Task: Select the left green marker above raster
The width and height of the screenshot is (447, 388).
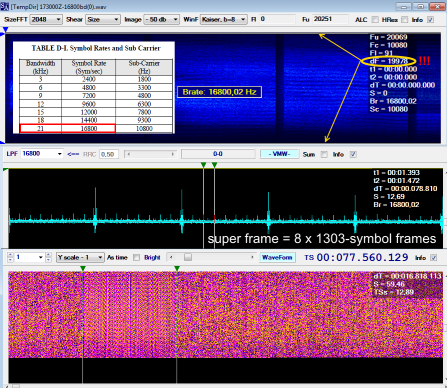Action: [83, 268]
